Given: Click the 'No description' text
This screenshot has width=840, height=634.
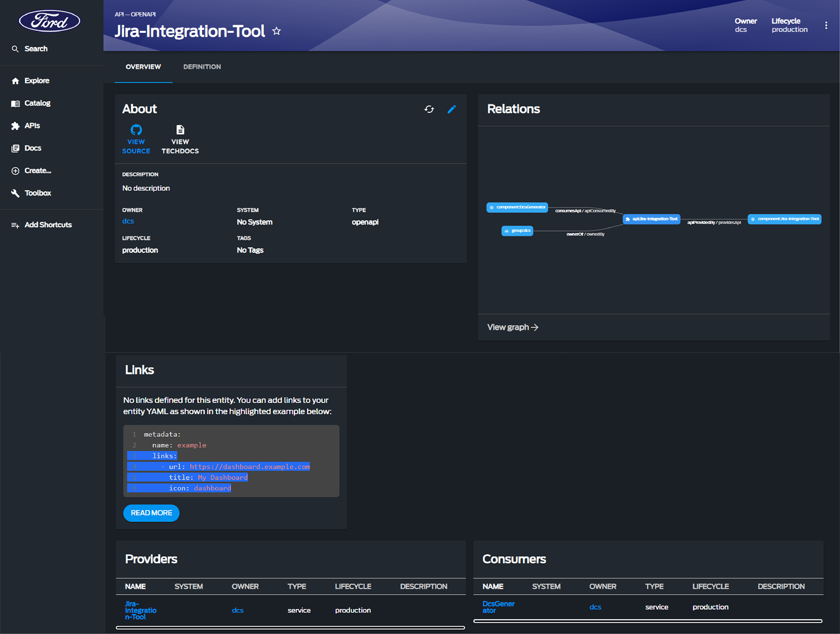Looking at the screenshot, I should click(146, 188).
